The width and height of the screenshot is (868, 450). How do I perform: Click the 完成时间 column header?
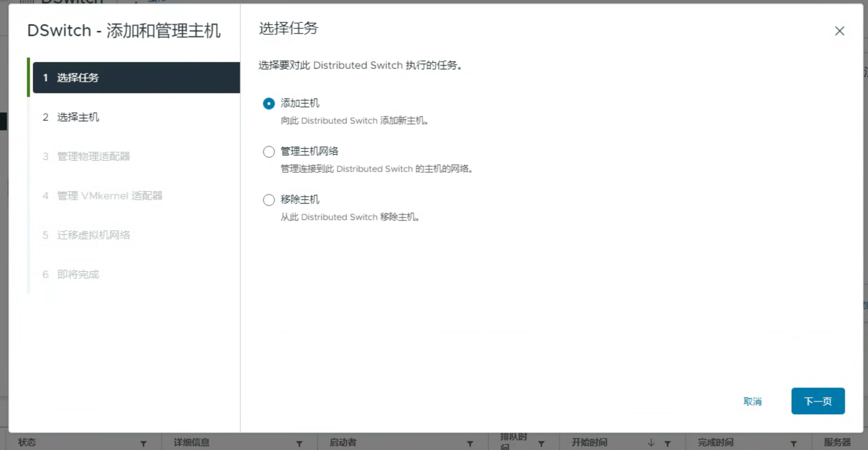(x=716, y=443)
